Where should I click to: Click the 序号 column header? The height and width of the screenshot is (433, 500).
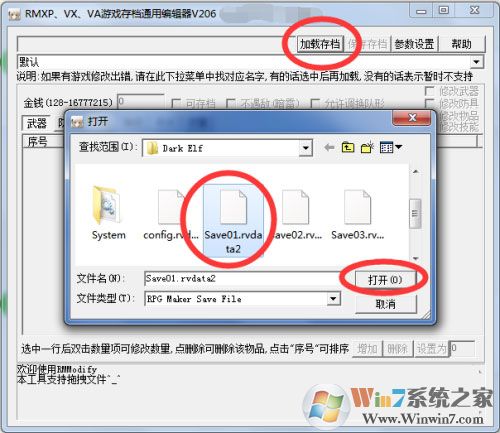coord(37,142)
